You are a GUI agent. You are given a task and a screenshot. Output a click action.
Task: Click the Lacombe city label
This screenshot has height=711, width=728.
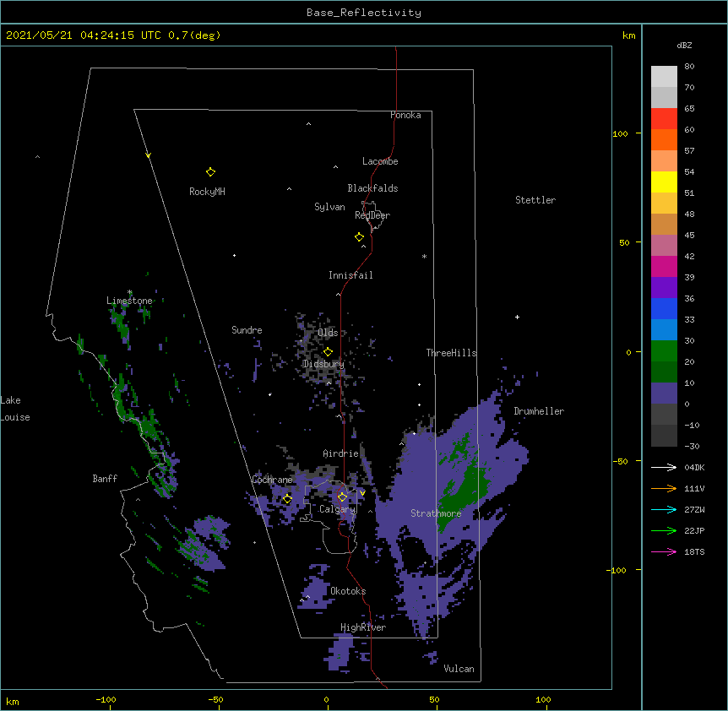[380, 161]
